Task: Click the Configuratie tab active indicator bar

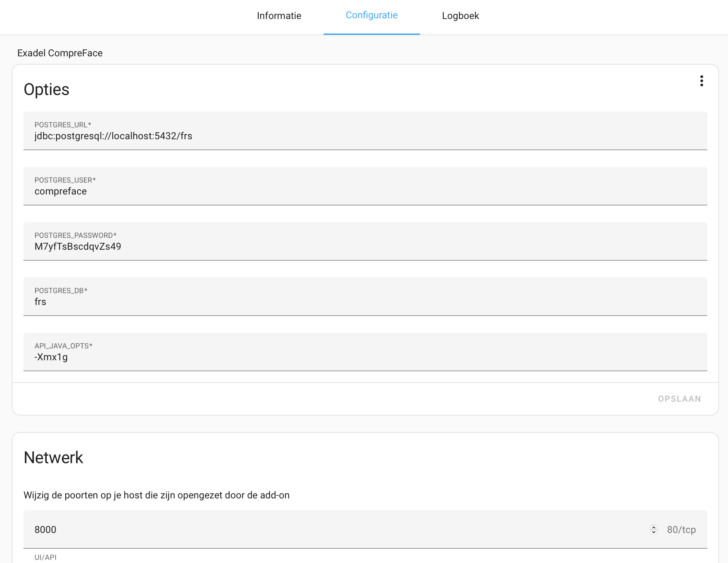Action: (x=372, y=34)
